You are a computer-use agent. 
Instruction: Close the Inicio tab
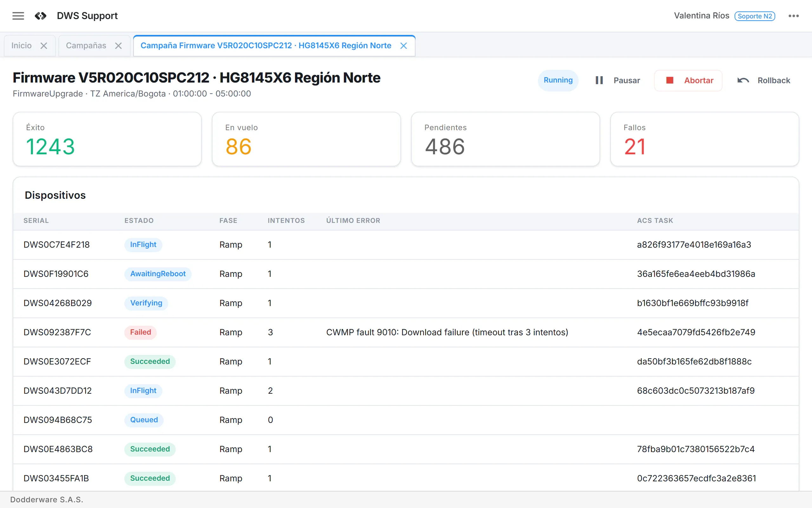pos(44,46)
